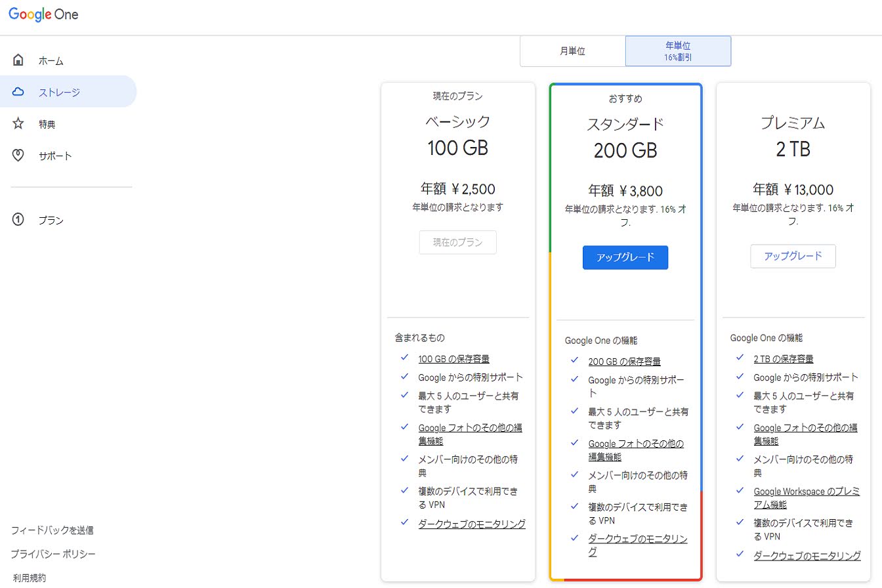Screen dimensions: 882x588
Task: Open ホーム in the sidebar
Action: point(51,61)
